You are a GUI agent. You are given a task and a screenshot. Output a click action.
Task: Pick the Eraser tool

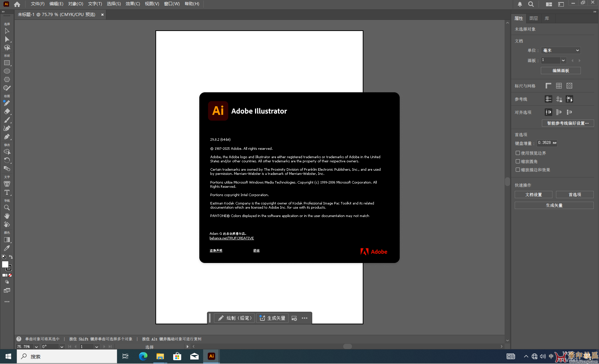[7, 111]
